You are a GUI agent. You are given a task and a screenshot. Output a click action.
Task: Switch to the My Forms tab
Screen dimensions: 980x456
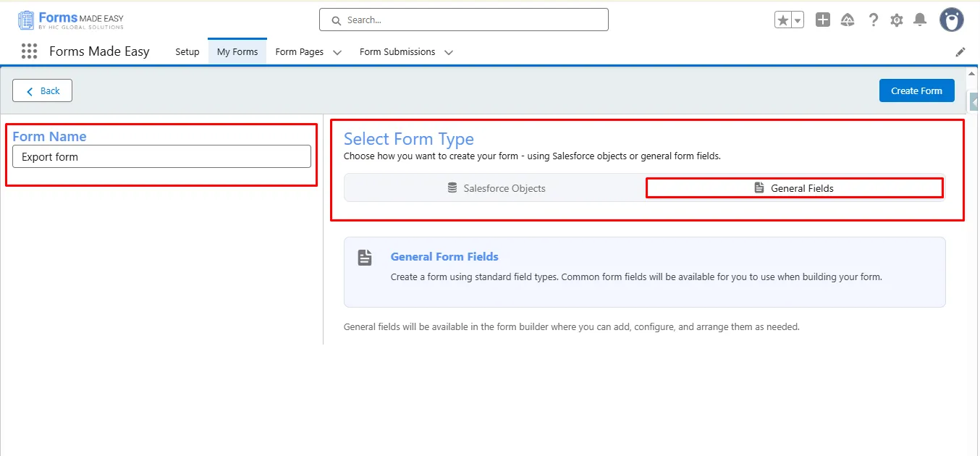pyautogui.click(x=237, y=52)
